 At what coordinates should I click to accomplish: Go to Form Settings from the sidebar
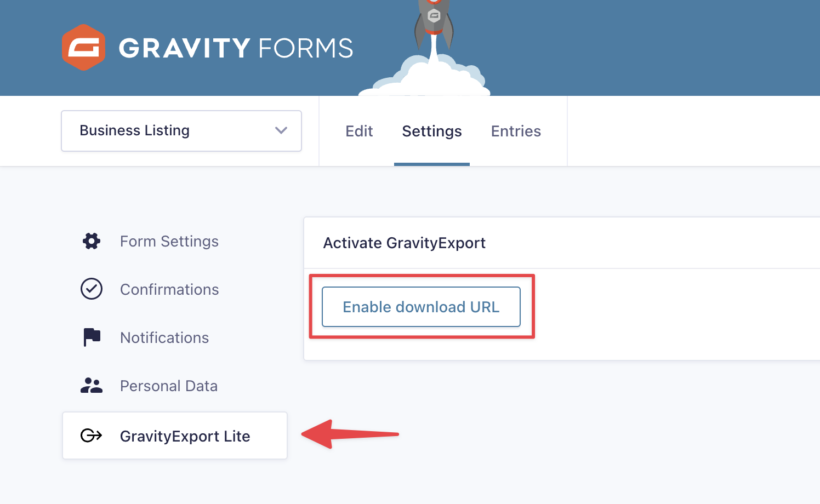[169, 240]
